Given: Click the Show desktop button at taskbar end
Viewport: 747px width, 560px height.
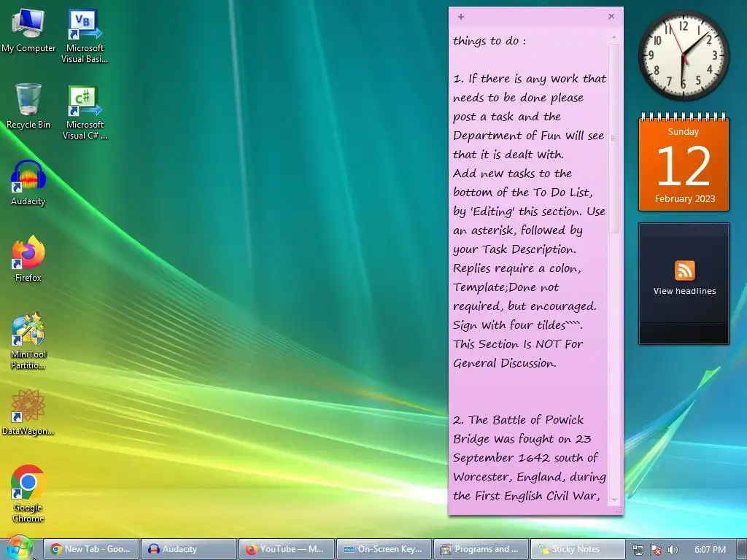Looking at the screenshot, I should tap(741, 549).
